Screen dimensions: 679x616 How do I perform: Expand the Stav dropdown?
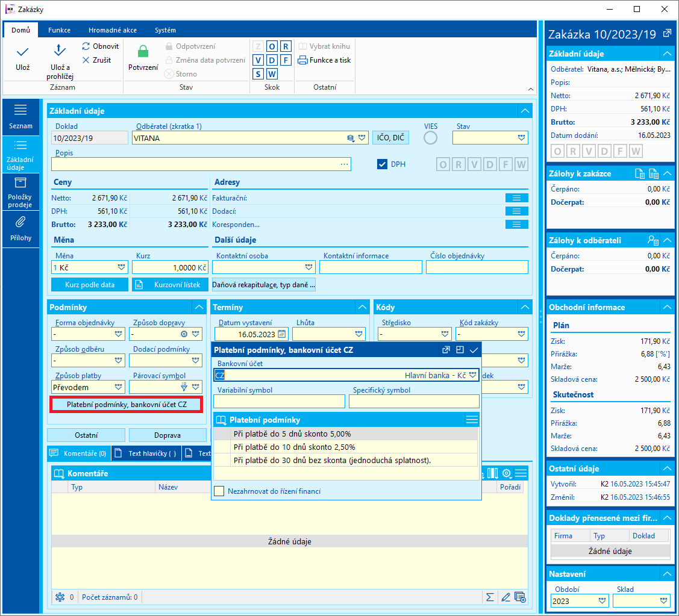coord(521,138)
